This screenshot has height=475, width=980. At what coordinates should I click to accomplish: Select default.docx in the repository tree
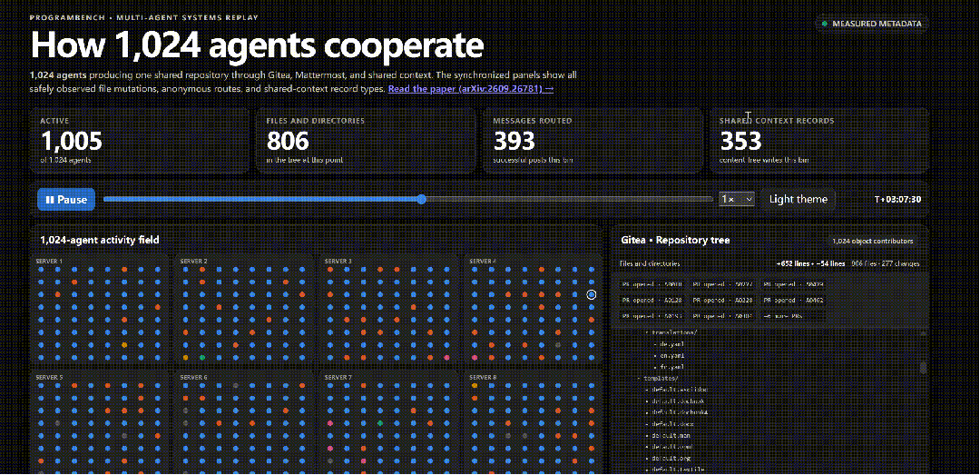(x=672, y=423)
